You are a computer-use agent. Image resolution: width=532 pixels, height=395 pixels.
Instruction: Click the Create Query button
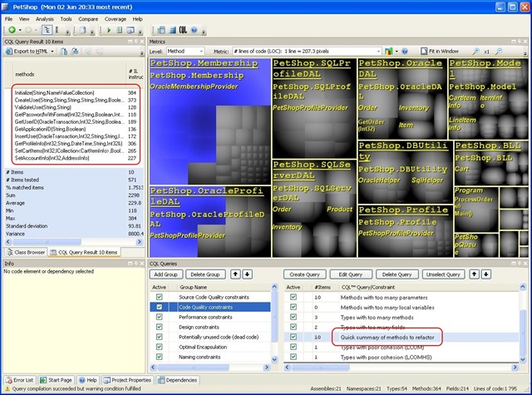[x=305, y=274]
